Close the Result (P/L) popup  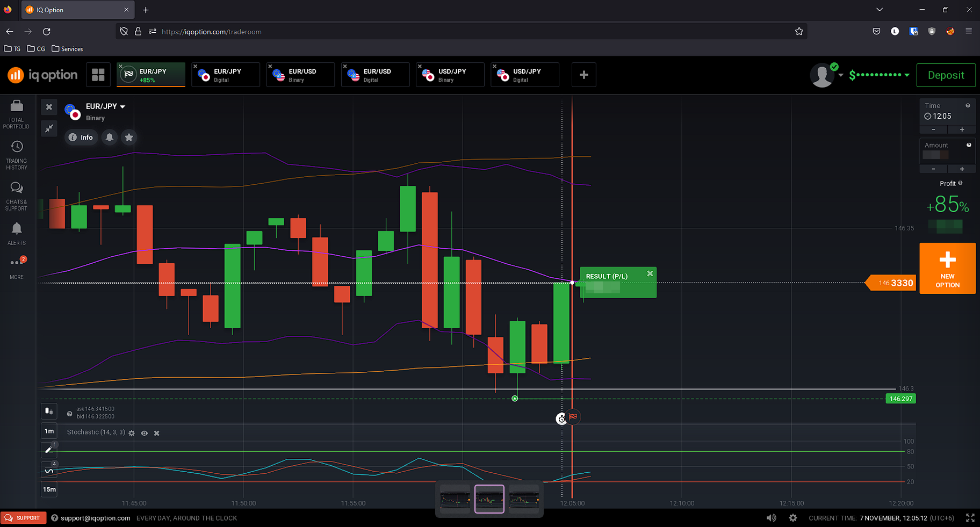coord(650,273)
